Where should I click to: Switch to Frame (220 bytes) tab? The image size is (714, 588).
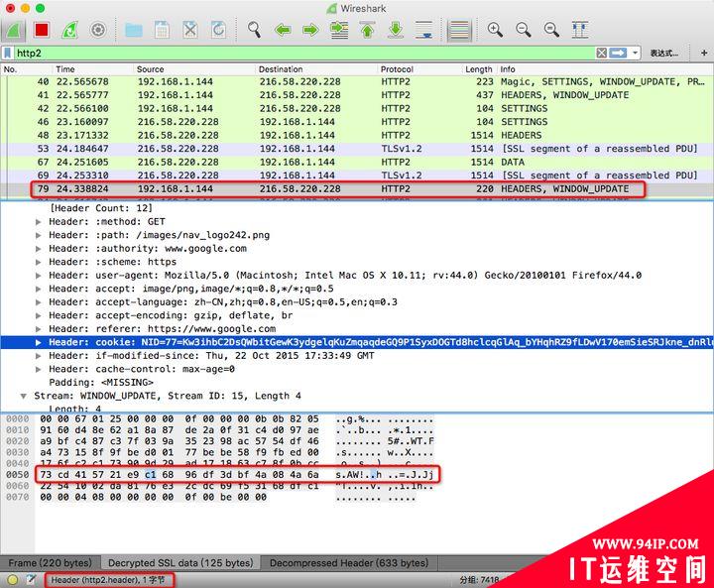(x=51, y=563)
